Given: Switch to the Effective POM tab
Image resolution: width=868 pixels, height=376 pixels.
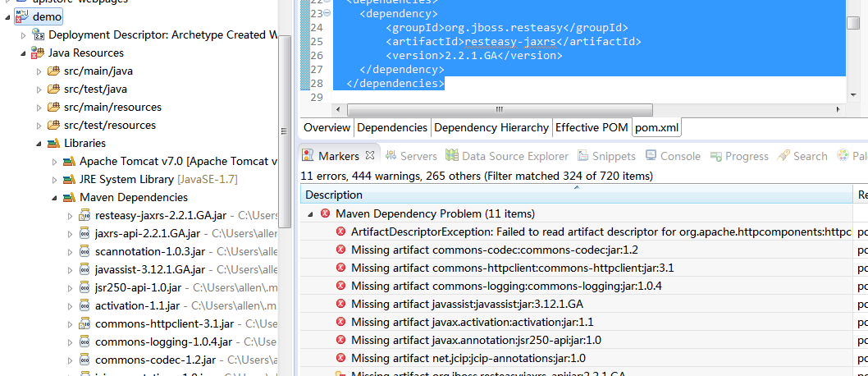Looking at the screenshot, I should coord(592,128).
